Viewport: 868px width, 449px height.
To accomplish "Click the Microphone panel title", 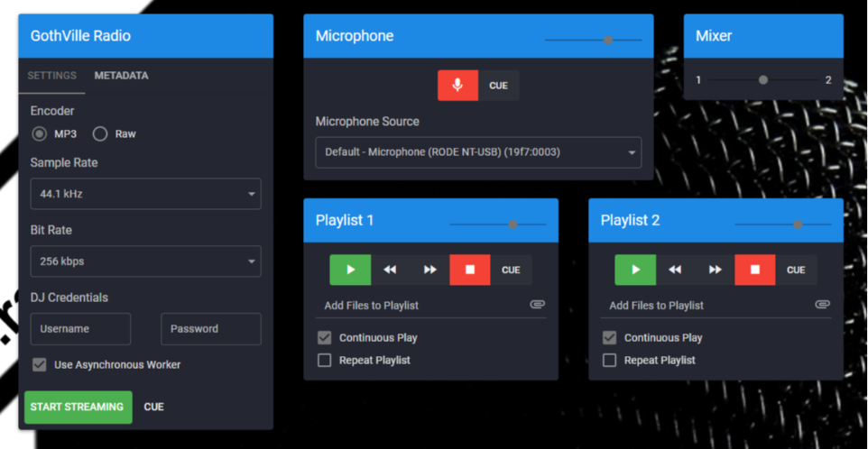I will point(355,36).
